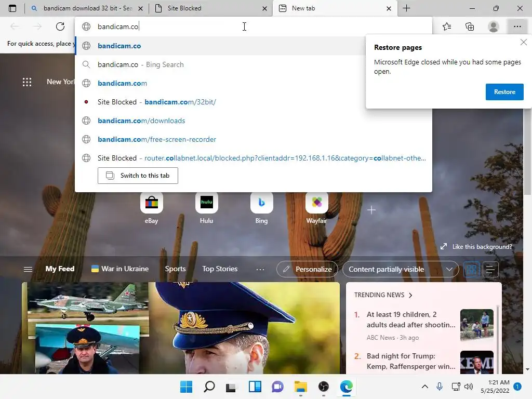Select the 'bandicam.com/downloads' suggestion

254,121
